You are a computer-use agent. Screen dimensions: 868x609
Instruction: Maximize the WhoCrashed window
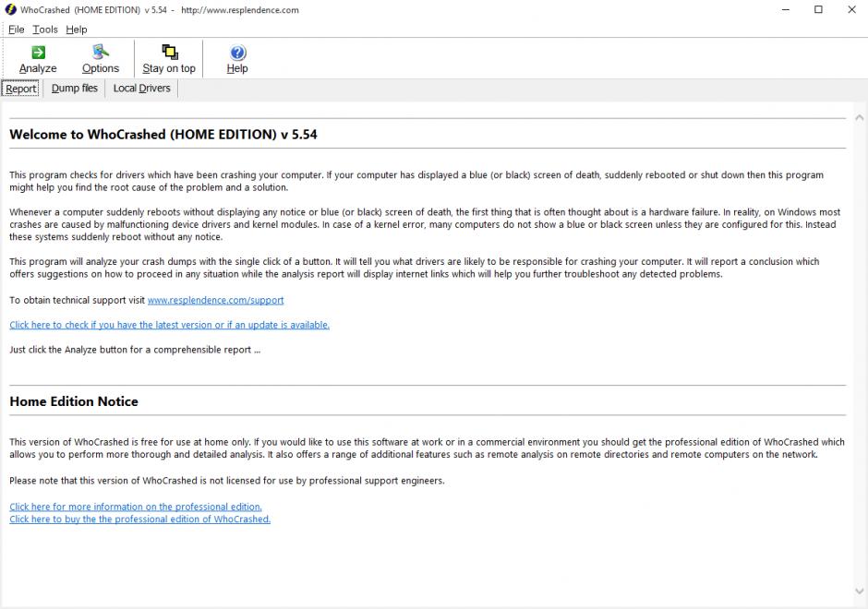(x=818, y=9)
